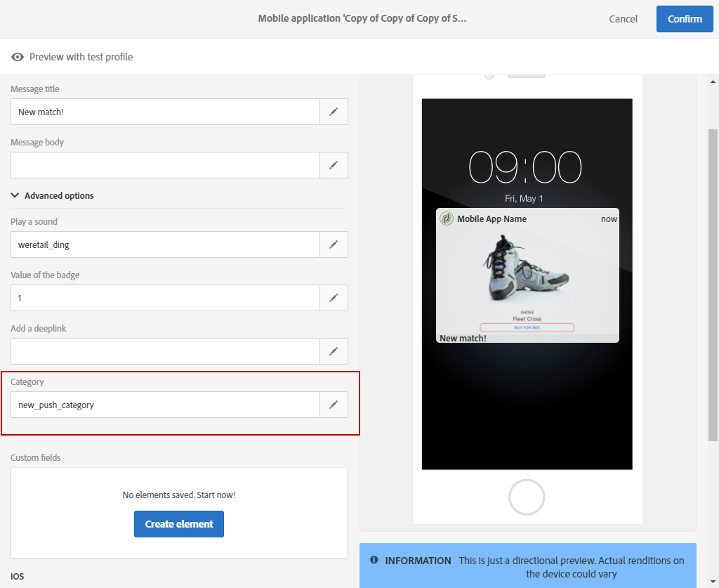Click the Mobile App Name icon in notification
The width and height of the screenshot is (719, 588).
click(x=446, y=218)
